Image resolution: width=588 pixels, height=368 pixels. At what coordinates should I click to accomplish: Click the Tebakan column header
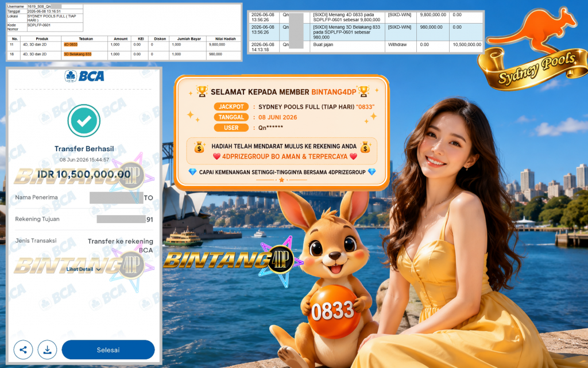[x=86, y=39]
